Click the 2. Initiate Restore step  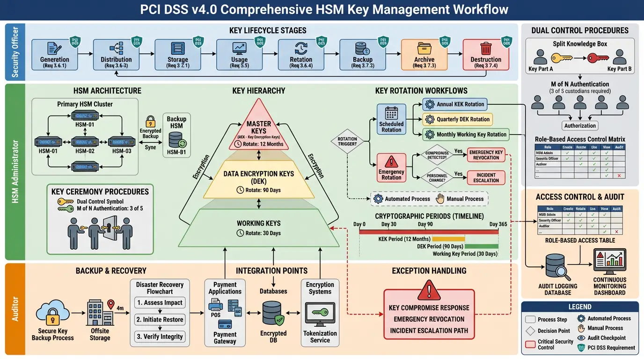(160, 320)
